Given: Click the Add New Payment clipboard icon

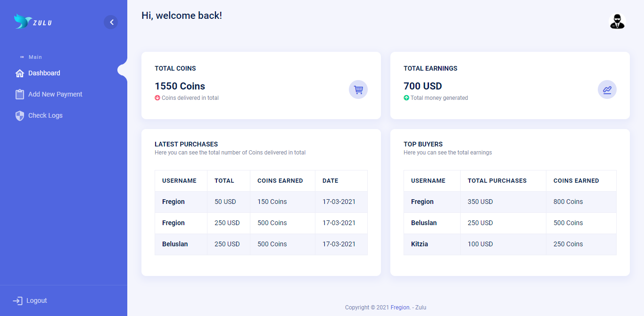Looking at the screenshot, I should (19, 94).
